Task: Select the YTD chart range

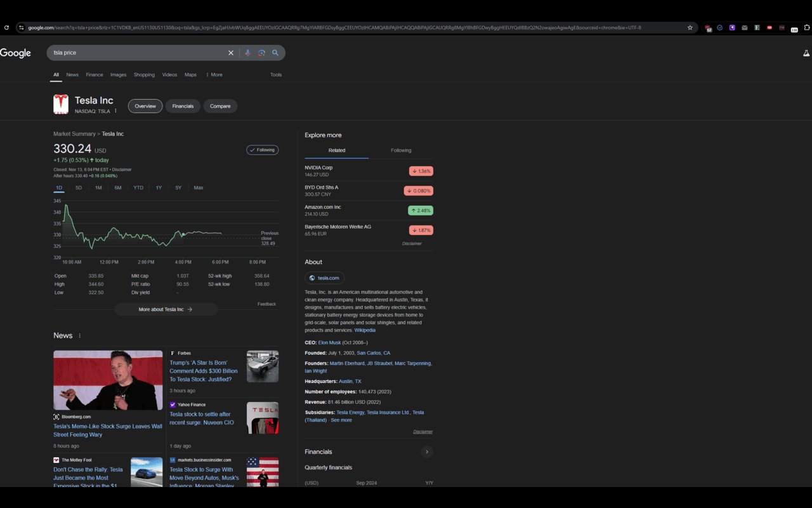Action: pos(138,188)
